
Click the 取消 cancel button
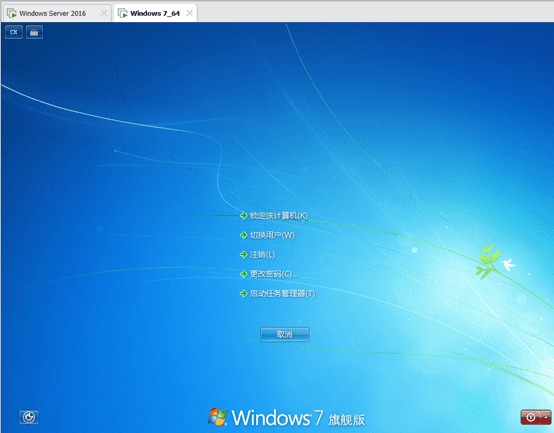(x=285, y=334)
